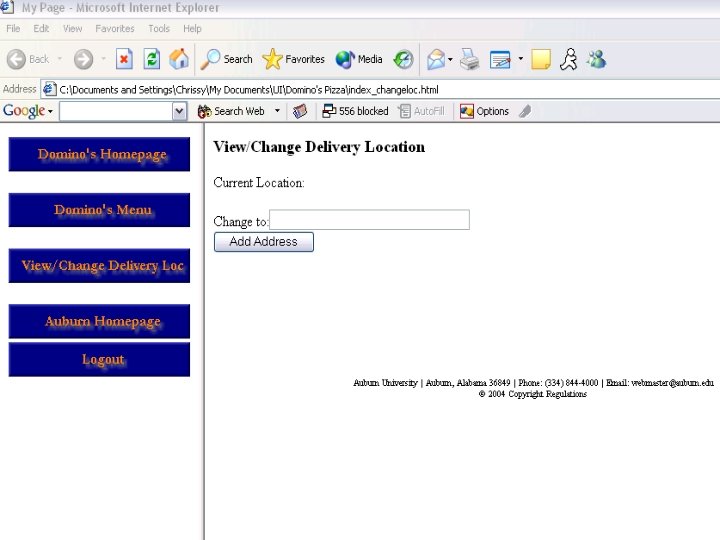The width and height of the screenshot is (720, 540).
Task: Open the Mail icon dropdown arrow
Action: point(450,59)
